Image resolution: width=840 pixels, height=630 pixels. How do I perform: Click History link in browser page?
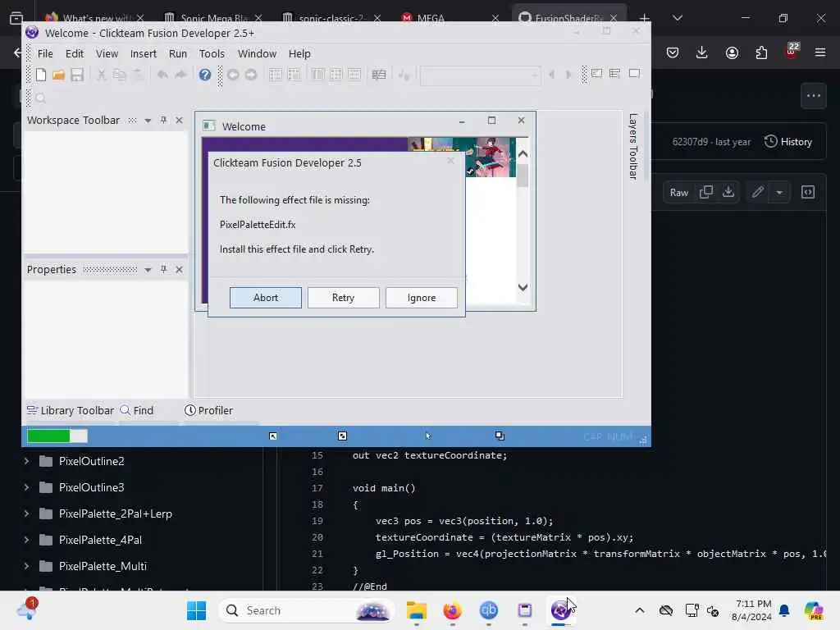click(x=788, y=141)
